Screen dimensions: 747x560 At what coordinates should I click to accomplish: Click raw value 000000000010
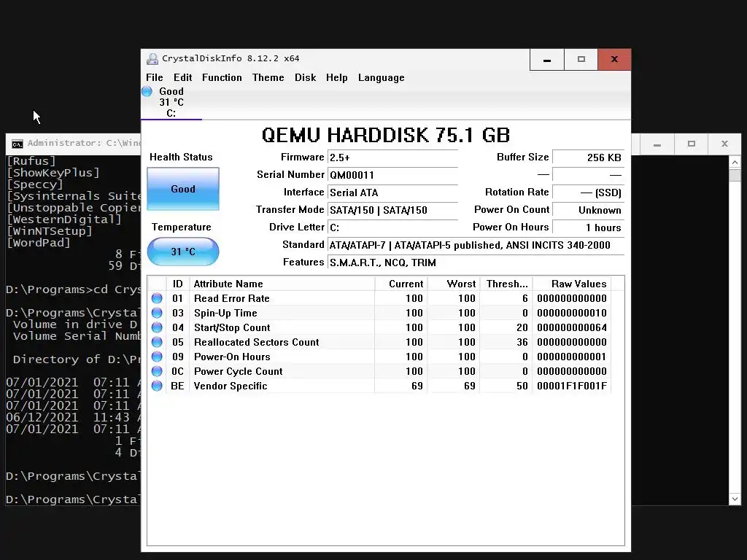[x=572, y=313]
